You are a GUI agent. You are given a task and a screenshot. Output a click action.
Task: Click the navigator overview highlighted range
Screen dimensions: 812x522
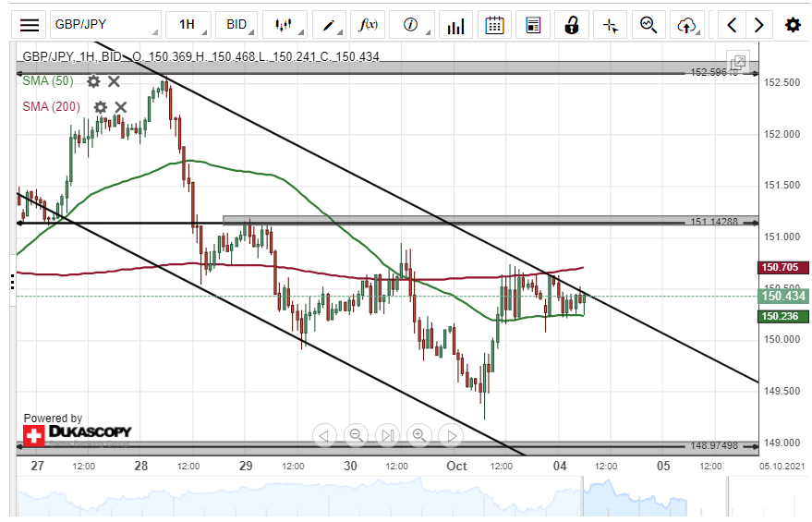tap(636, 497)
